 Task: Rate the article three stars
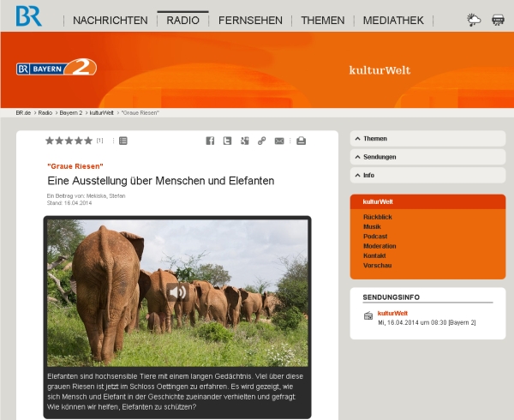69,141
